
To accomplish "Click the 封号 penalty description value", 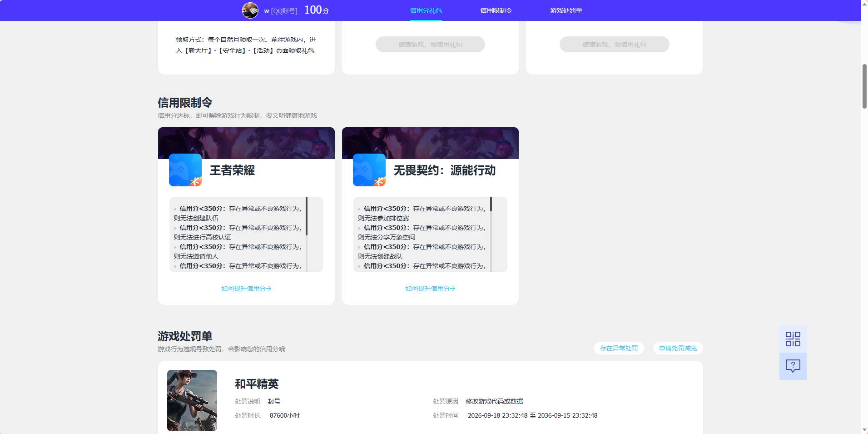I will coord(274,401).
